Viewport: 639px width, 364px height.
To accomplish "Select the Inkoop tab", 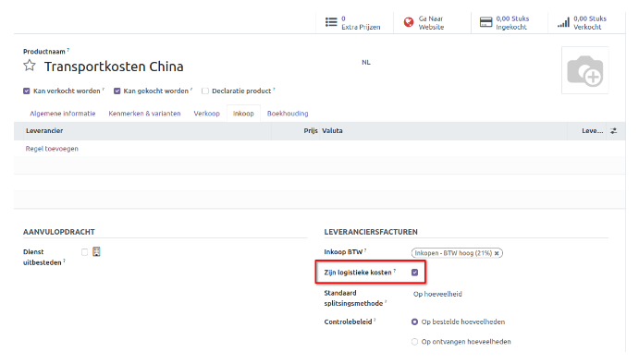I will 243,114.
